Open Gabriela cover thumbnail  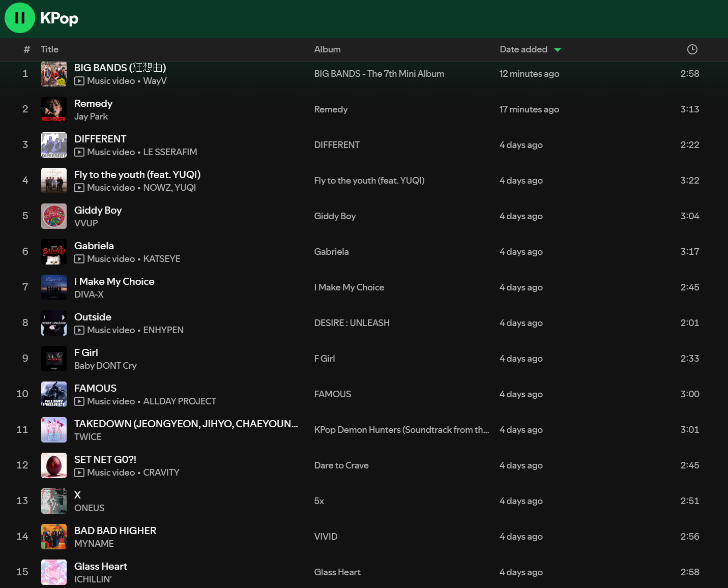pos(54,252)
